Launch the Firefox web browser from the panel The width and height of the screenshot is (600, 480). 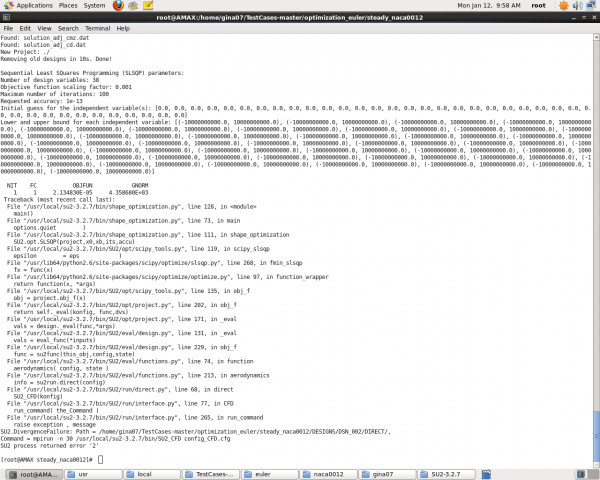point(118,5)
